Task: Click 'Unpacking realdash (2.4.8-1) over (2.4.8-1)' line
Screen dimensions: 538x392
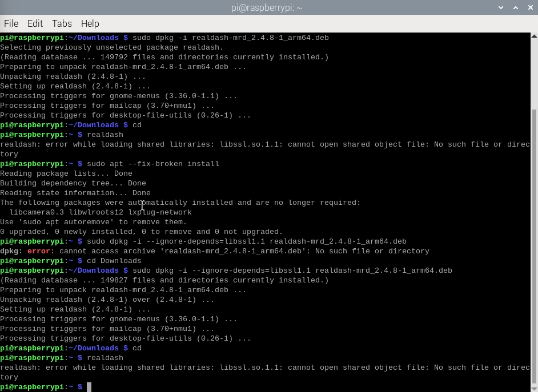Action: coord(107,300)
